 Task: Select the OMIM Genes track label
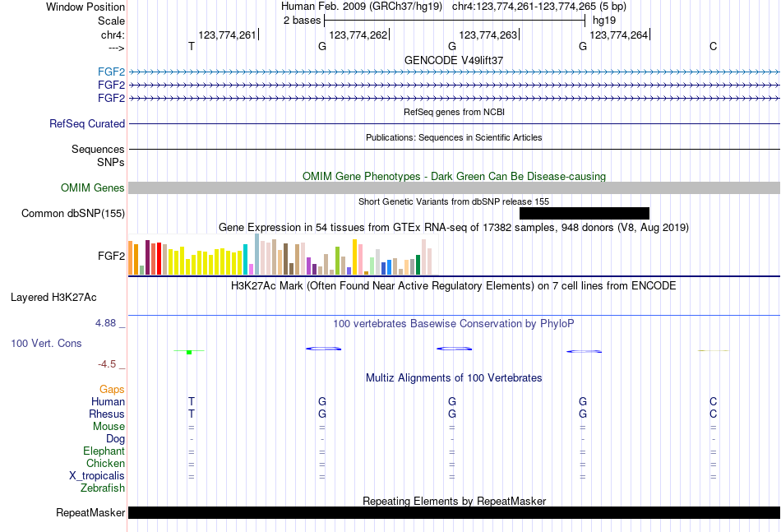tap(92, 187)
